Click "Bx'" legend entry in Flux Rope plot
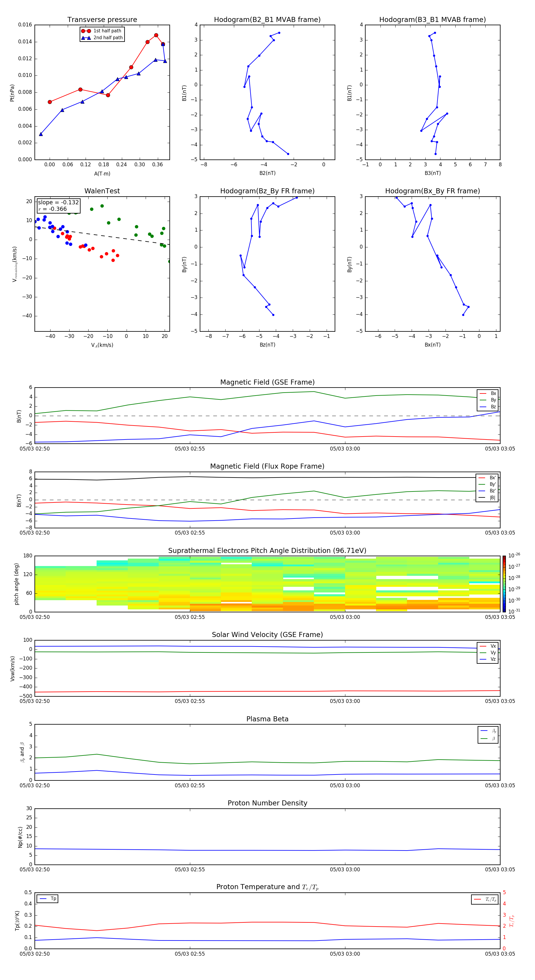The height and width of the screenshot is (980, 535). 487,478
